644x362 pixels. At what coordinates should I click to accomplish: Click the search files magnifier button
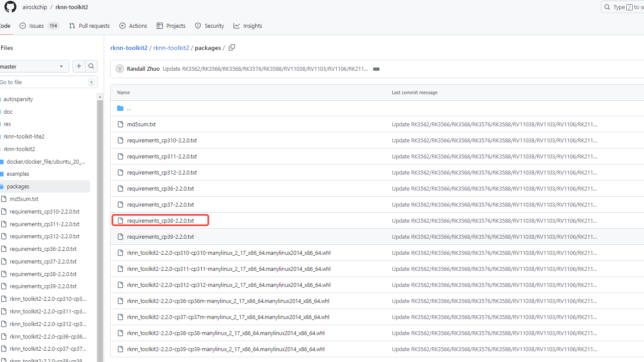coord(91,66)
